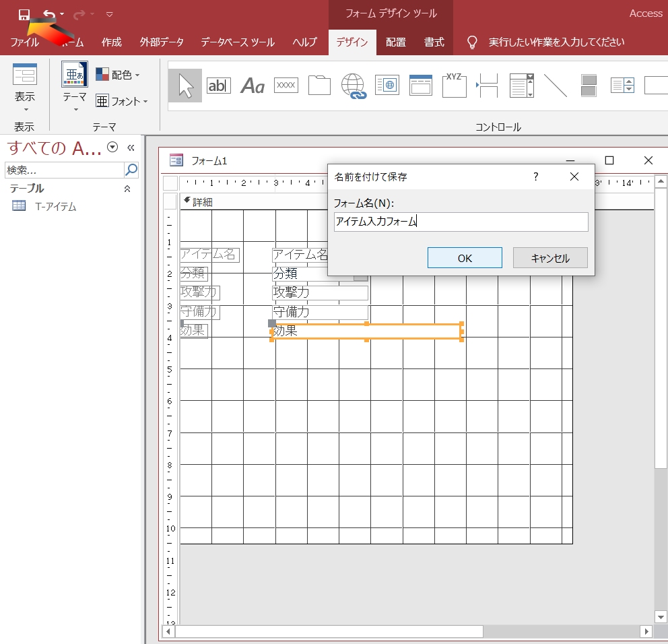
Task: Select the Web Browser control tool
Action: tap(387, 86)
